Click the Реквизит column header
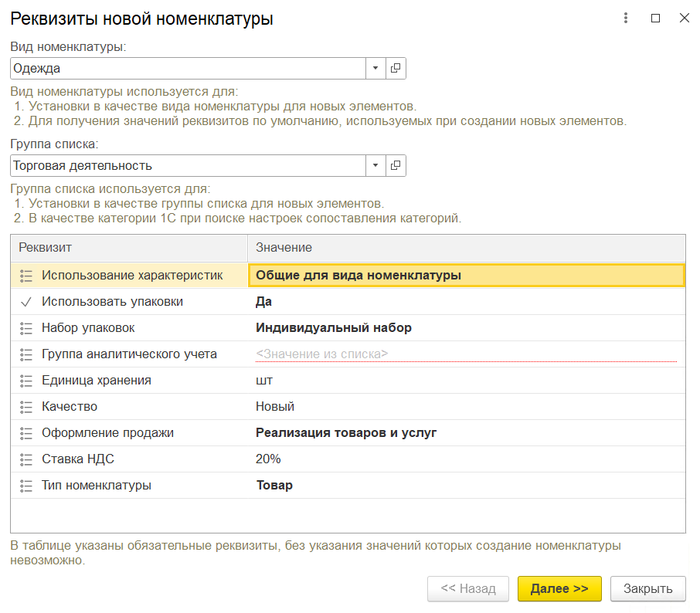 [128, 247]
